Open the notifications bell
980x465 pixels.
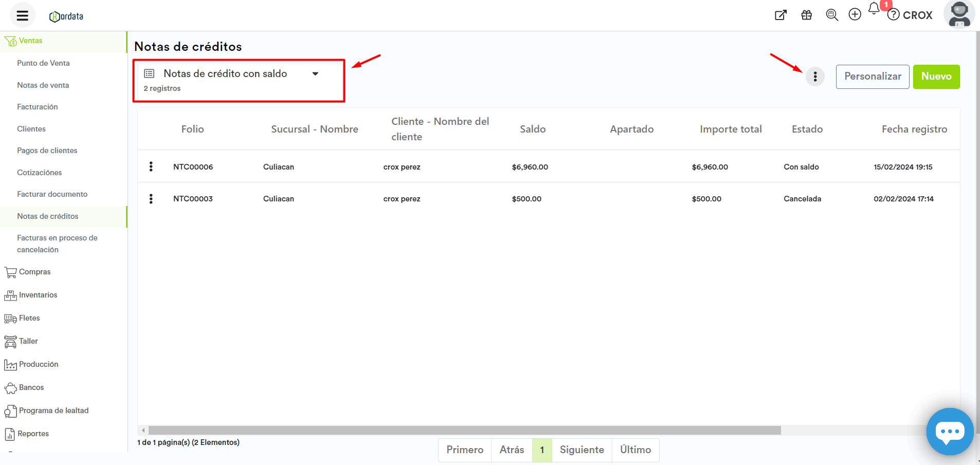(874, 9)
